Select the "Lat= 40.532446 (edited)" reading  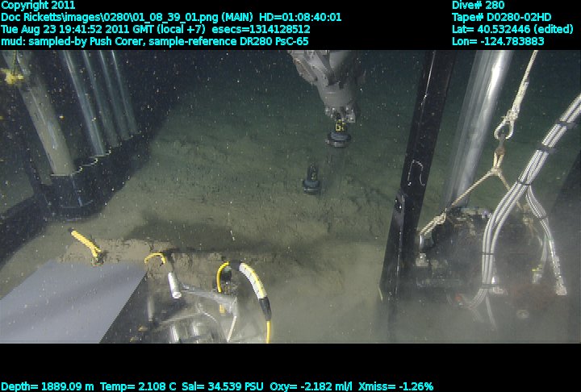[x=512, y=29]
